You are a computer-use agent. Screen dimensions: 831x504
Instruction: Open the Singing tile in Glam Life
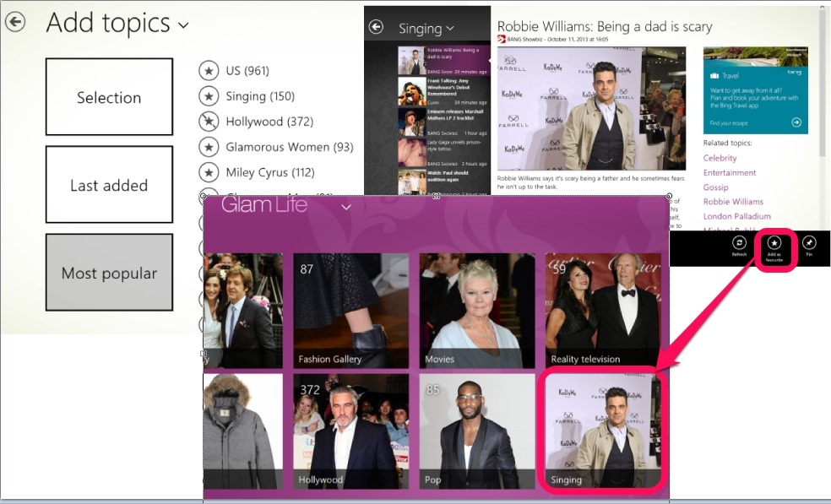[603, 431]
